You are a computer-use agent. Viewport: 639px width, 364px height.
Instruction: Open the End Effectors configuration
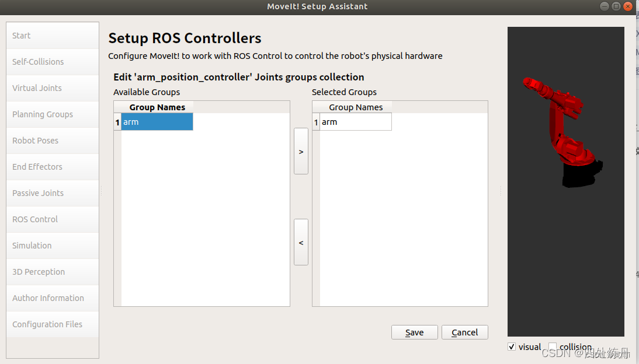coord(52,166)
